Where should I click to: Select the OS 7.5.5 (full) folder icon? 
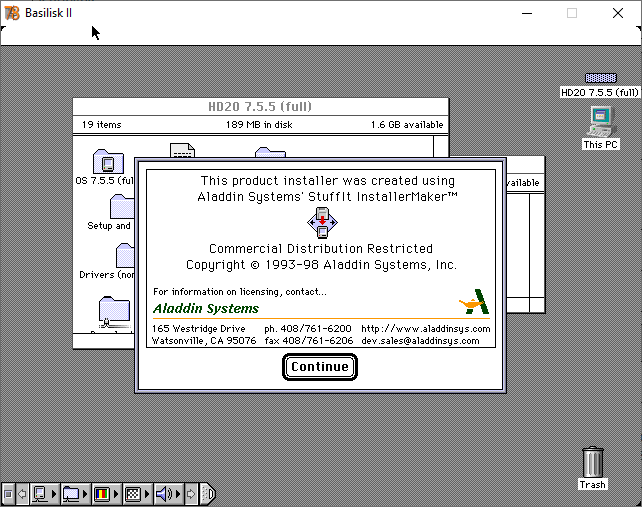(108, 161)
